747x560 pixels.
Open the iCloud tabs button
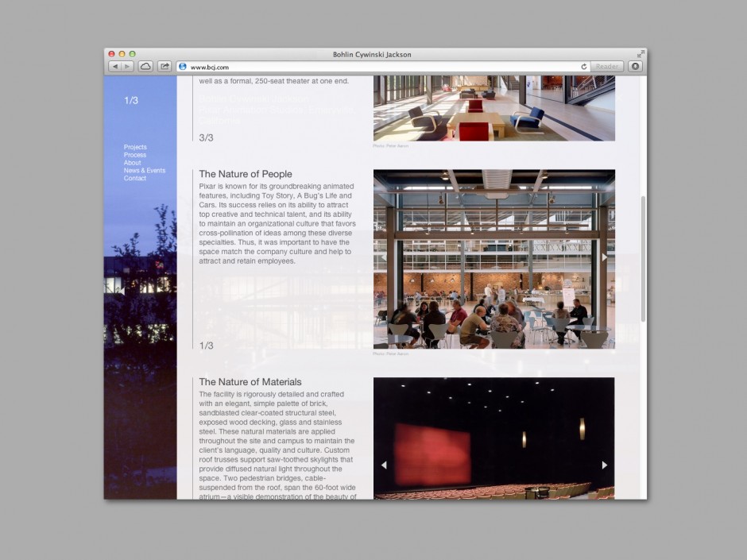point(145,67)
